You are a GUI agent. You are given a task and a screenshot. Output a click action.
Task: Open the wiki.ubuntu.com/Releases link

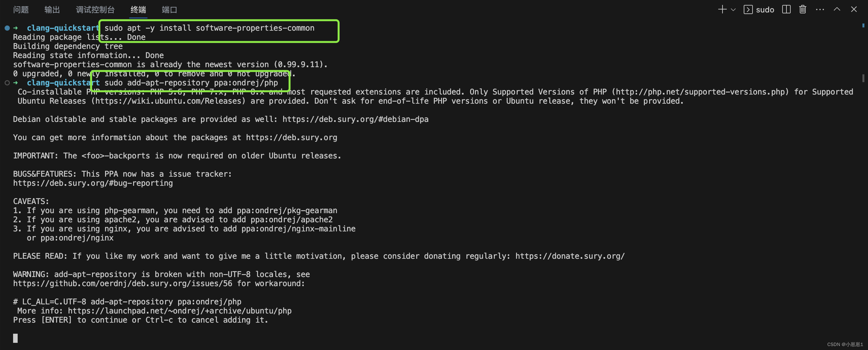(168, 101)
